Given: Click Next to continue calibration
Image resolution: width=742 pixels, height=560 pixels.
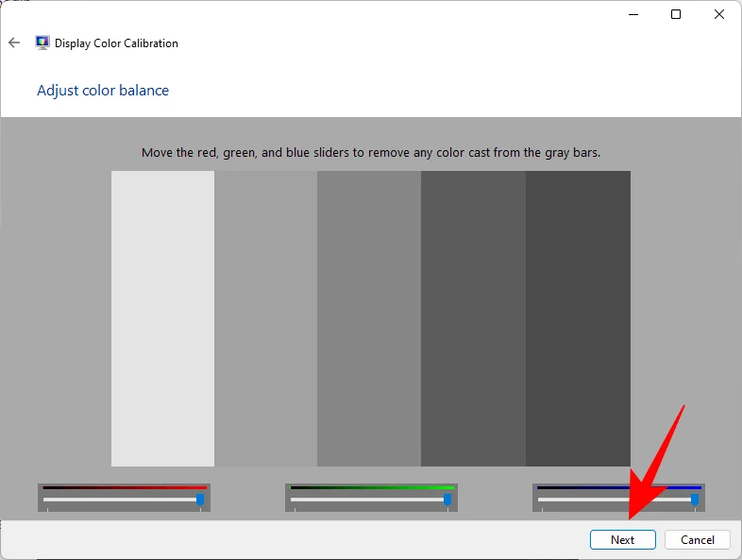Looking at the screenshot, I should [622, 539].
